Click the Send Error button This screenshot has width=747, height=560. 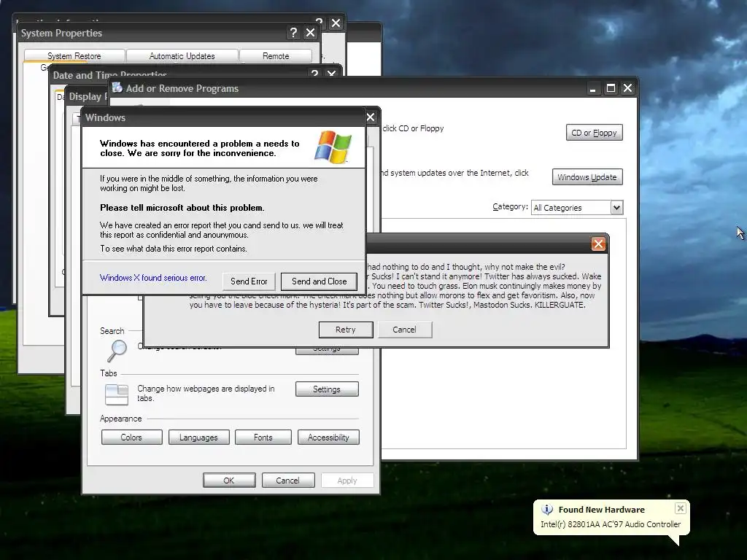(x=249, y=281)
